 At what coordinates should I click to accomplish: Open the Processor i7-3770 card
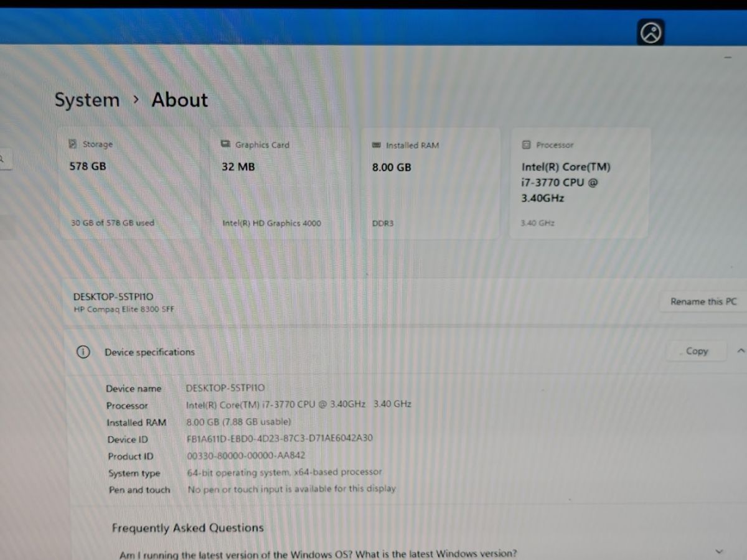pos(580,183)
